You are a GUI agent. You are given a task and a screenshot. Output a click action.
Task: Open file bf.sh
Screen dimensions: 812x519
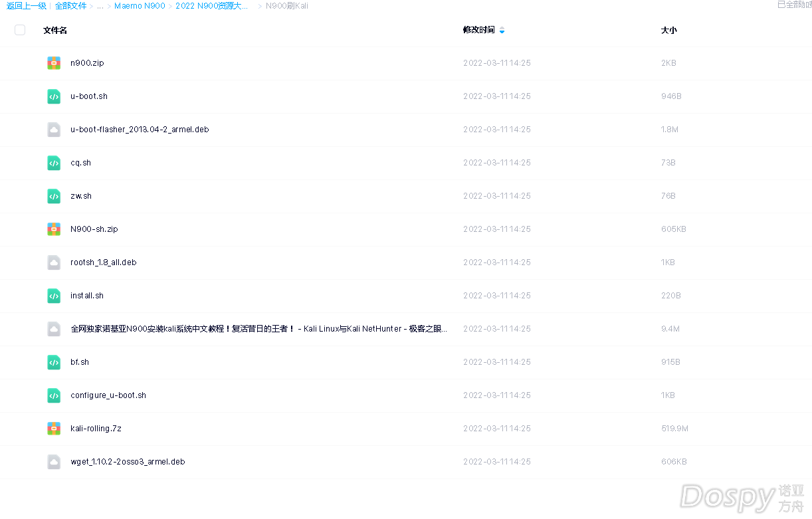point(80,362)
